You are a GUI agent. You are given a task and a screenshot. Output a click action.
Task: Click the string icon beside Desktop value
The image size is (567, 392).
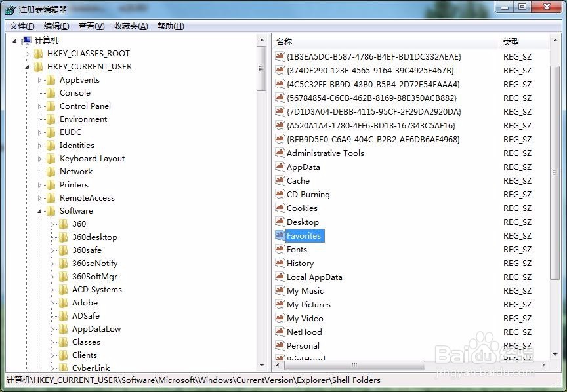tap(280, 222)
